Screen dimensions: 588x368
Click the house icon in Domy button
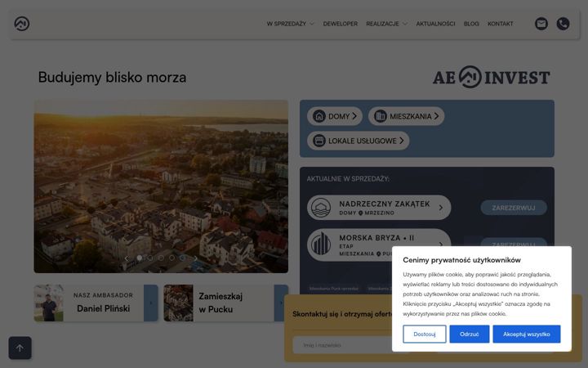319,116
